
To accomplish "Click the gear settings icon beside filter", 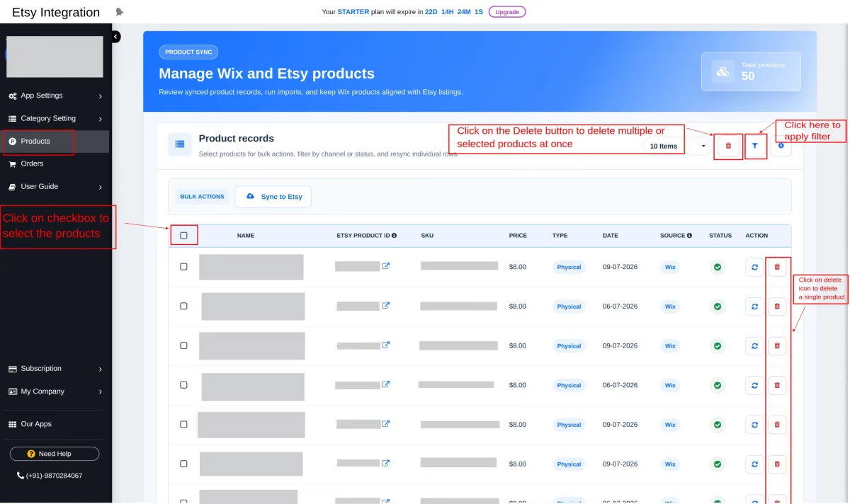I will (x=781, y=146).
